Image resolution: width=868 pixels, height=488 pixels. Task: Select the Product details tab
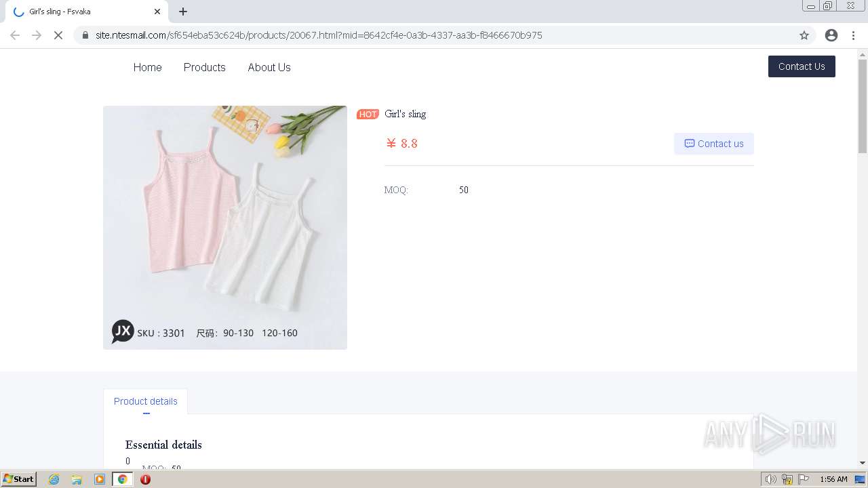pyautogui.click(x=145, y=401)
